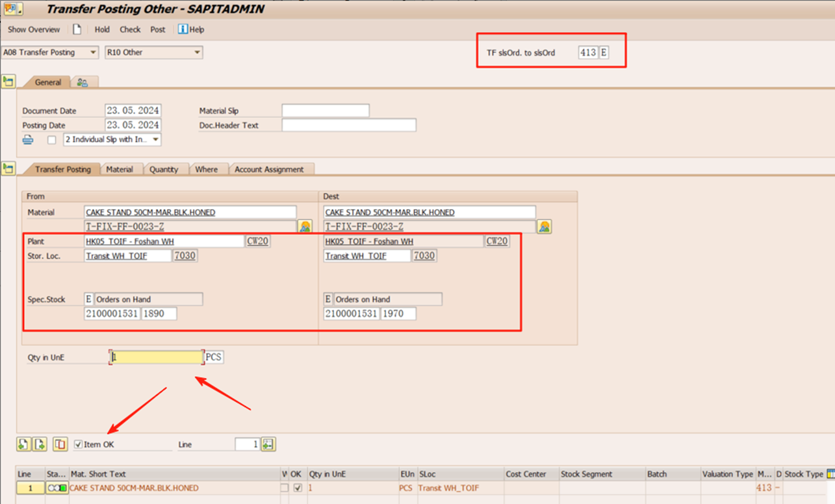Tick the print slip checkbox beside printer

[x=52, y=140]
